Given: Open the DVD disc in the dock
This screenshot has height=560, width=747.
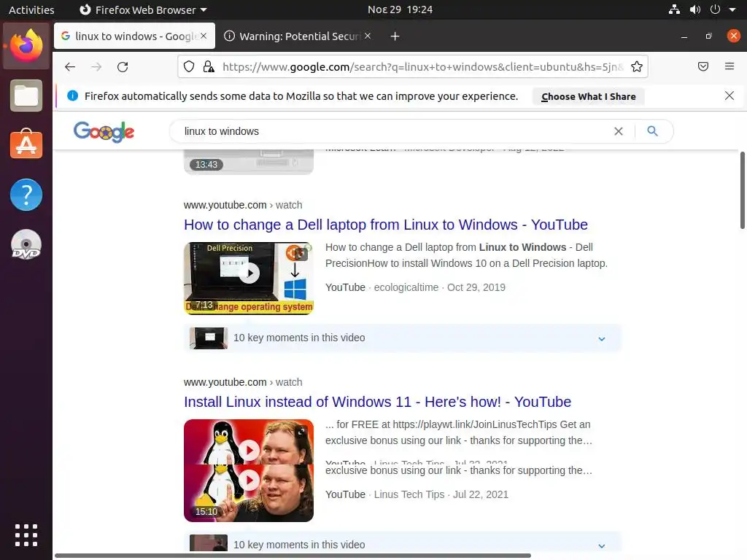Looking at the screenshot, I should pyautogui.click(x=26, y=245).
